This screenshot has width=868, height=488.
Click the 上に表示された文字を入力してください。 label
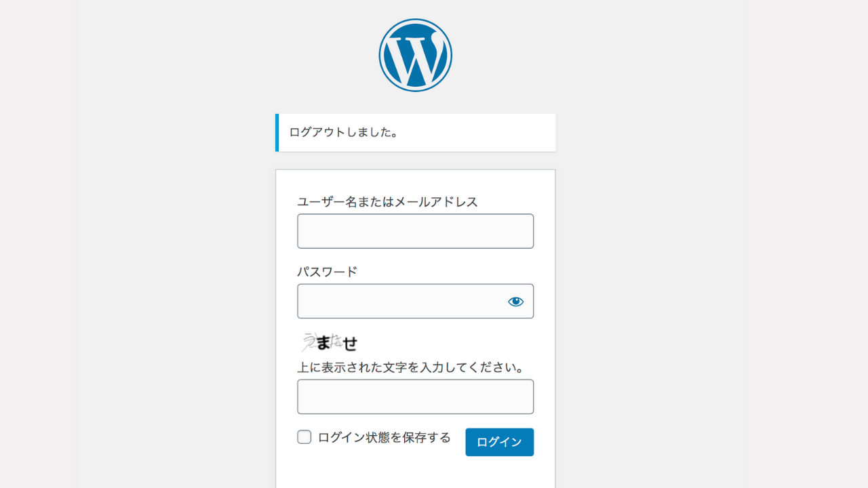[x=412, y=368]
